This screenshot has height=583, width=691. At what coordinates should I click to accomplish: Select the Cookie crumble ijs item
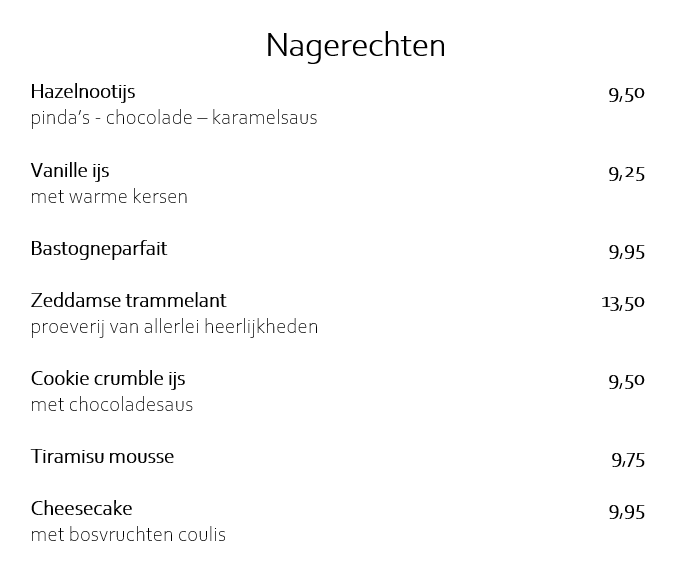108,379
